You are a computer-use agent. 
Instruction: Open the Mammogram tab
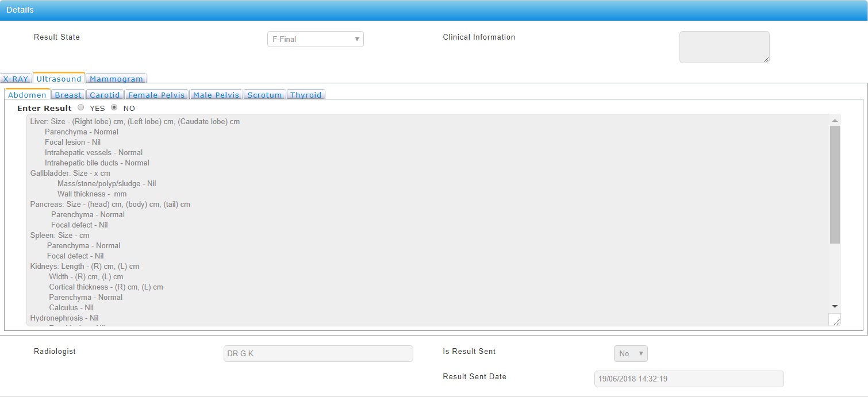point(116,79)
